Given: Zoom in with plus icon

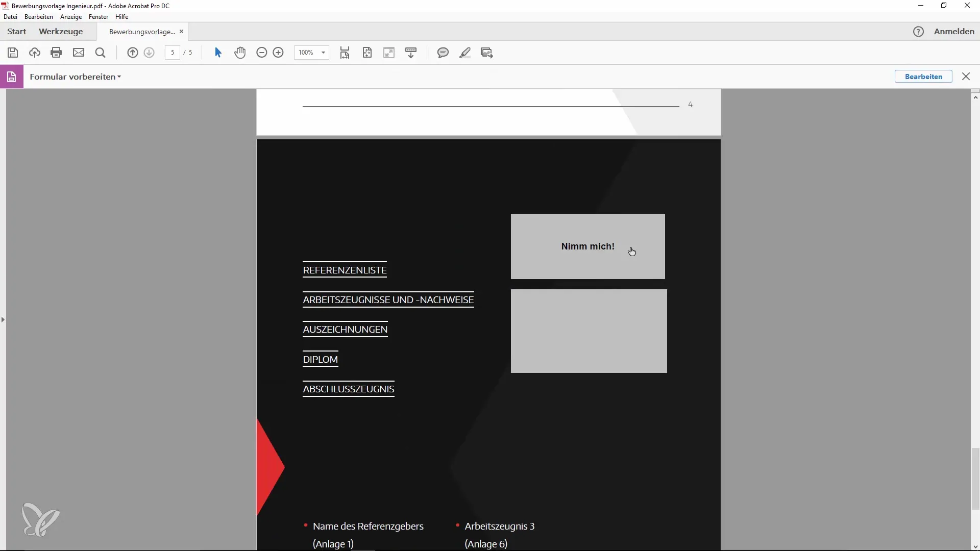Looking at the screenshot, I should pyautogui.click(x=278, y=53).
